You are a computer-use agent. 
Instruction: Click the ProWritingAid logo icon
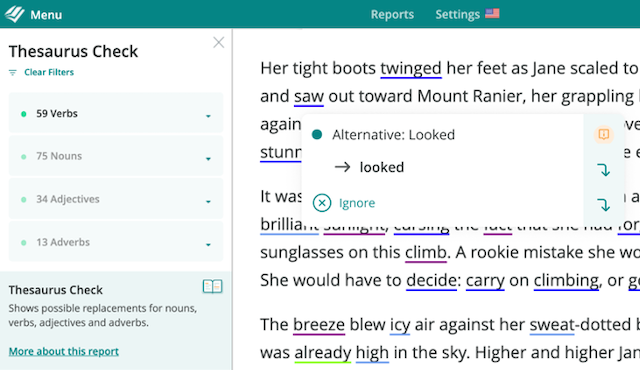[x=14, y=14]
